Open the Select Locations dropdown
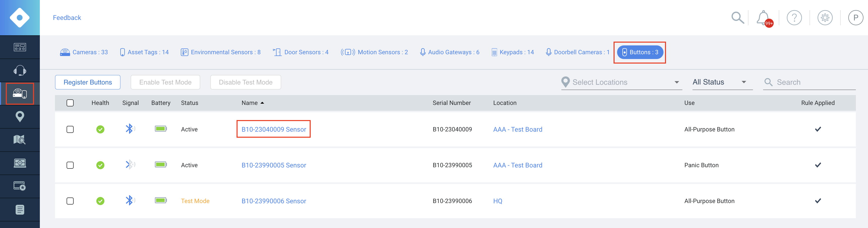This screenshot has width=868, height=228. (x=621, y=82)
